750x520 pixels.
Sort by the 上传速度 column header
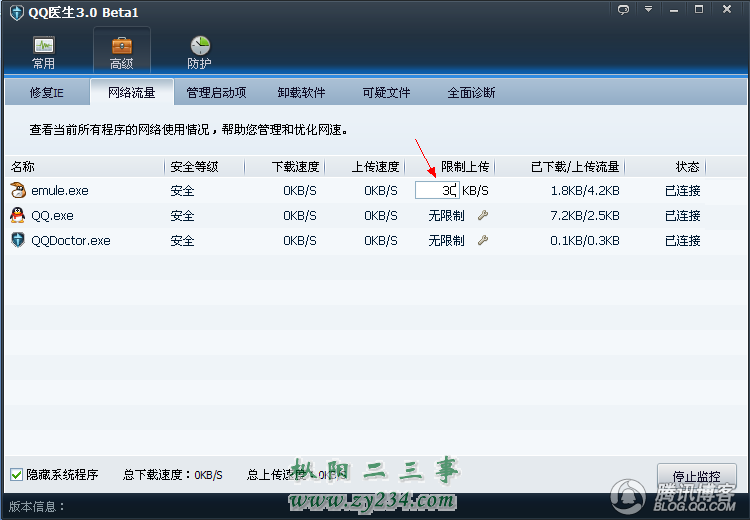pos(365,166)
